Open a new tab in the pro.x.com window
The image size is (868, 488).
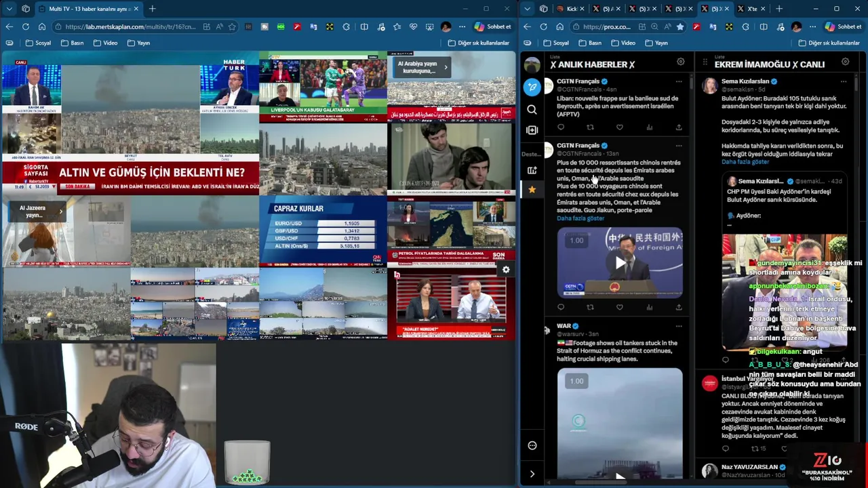click(x=778, y=9)
